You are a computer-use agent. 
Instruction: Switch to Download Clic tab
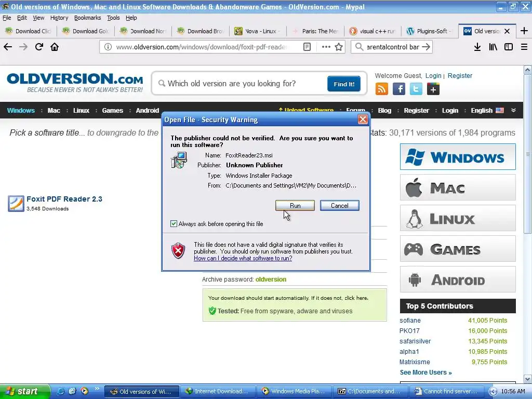click(29, 31)
